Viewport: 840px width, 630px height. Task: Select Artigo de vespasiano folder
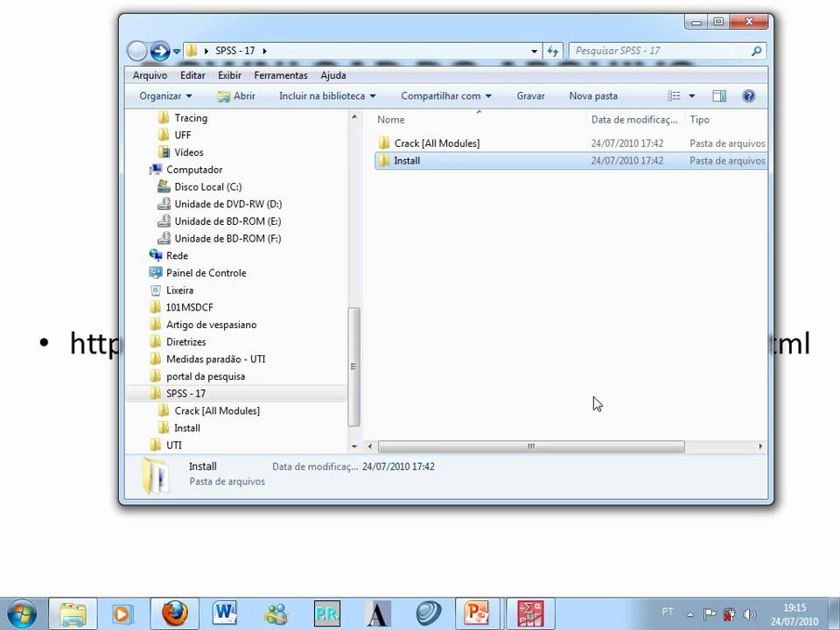(203, 325)
